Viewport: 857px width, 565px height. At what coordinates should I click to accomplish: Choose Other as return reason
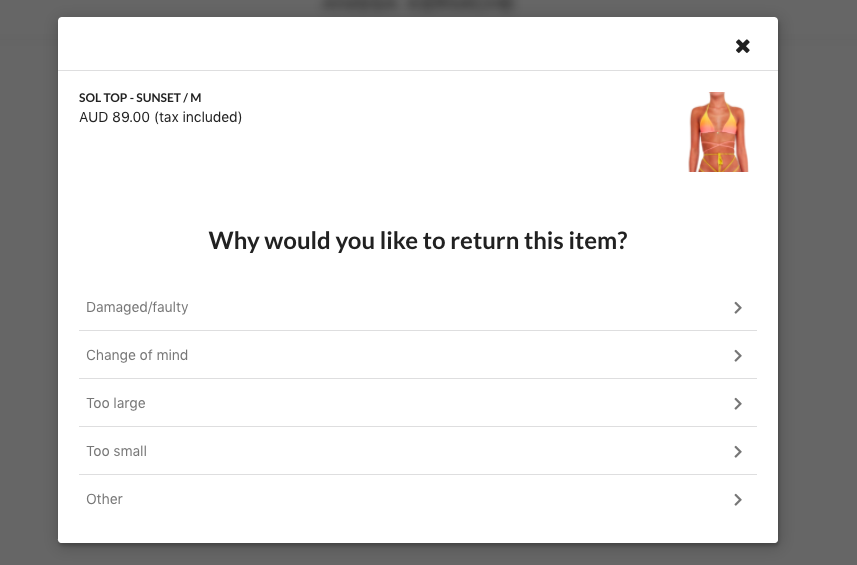point(418,499)
